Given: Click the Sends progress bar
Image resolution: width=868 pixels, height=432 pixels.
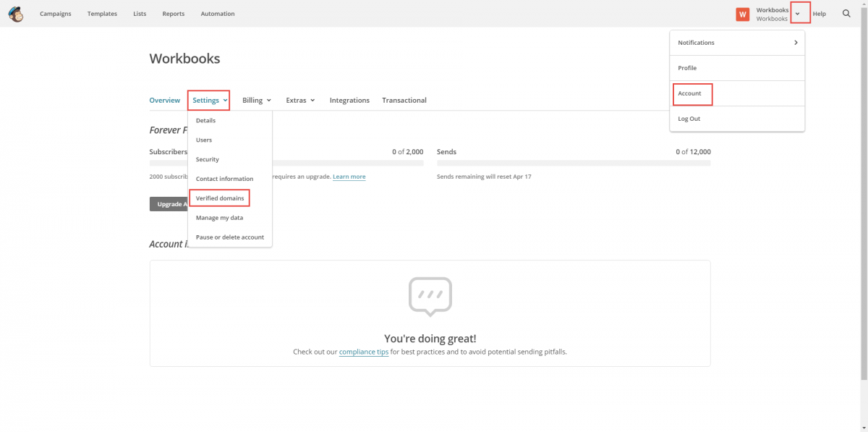Looking at the screenshot, I should coord(574,163).
